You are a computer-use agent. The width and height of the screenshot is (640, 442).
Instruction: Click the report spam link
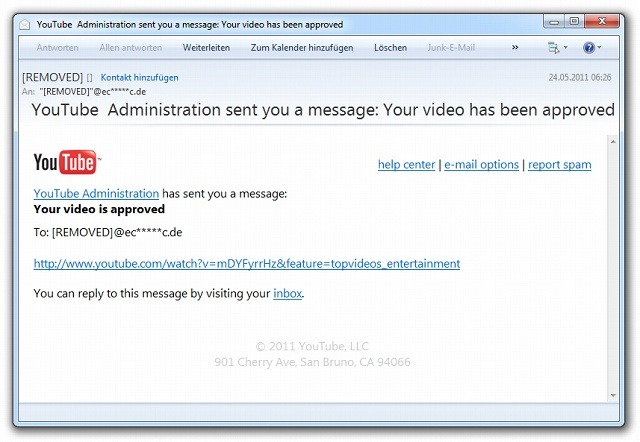point(560,164)
